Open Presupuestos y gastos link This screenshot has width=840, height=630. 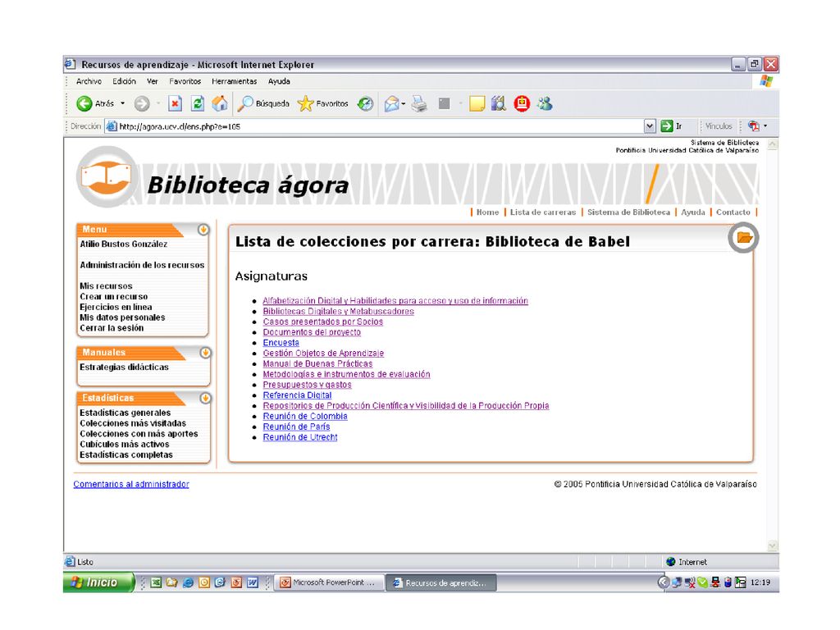(308, 385)
